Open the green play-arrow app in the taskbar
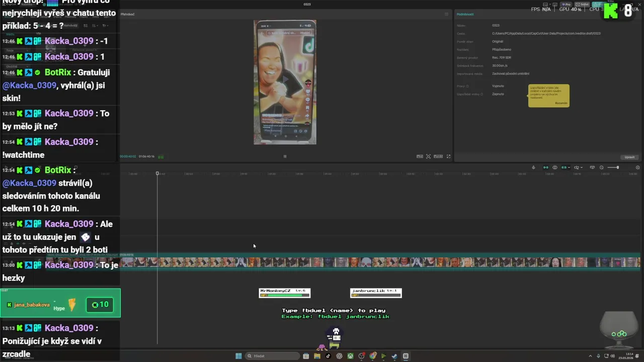Screen dimensions: 644x362 click(x=383, y=356)
